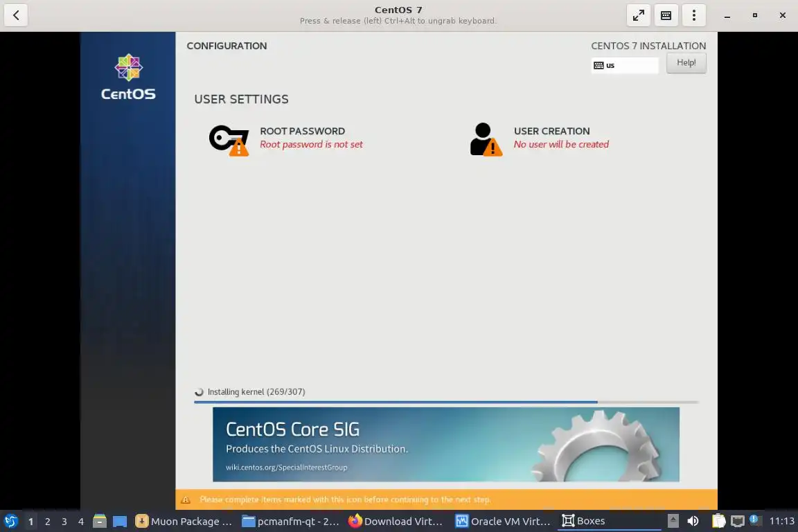The height and width of the screenshot is (532, 798).
Task: Open the Boxes three-dot options menu
Action: tap(693, 15)
